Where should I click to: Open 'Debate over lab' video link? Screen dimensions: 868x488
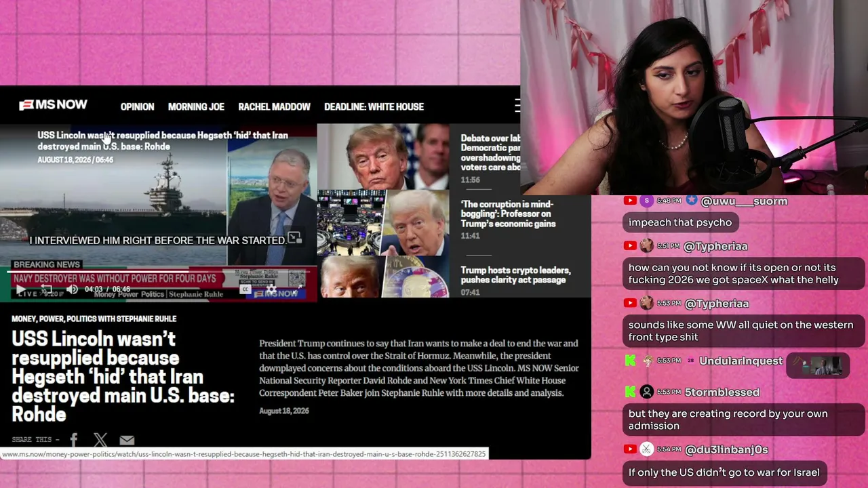click(490, 152)
